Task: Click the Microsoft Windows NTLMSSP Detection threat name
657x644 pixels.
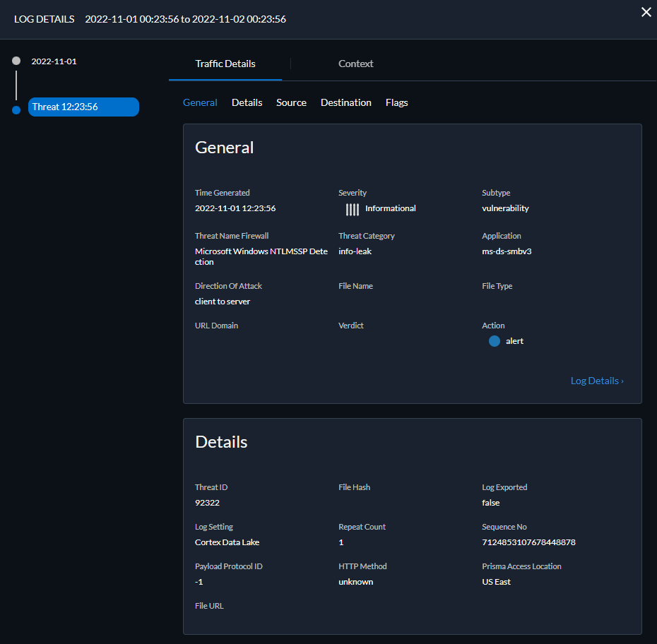Action: tap(261, 256)
